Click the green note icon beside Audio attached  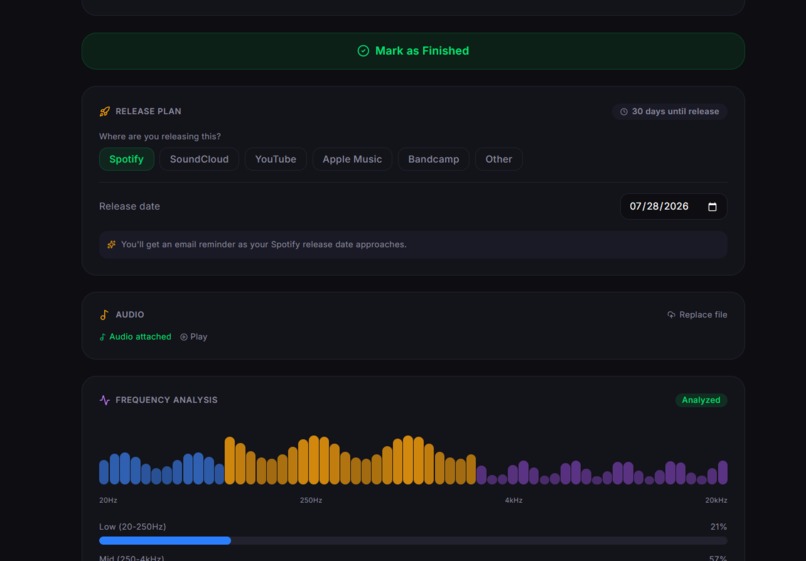click(102, 337)
